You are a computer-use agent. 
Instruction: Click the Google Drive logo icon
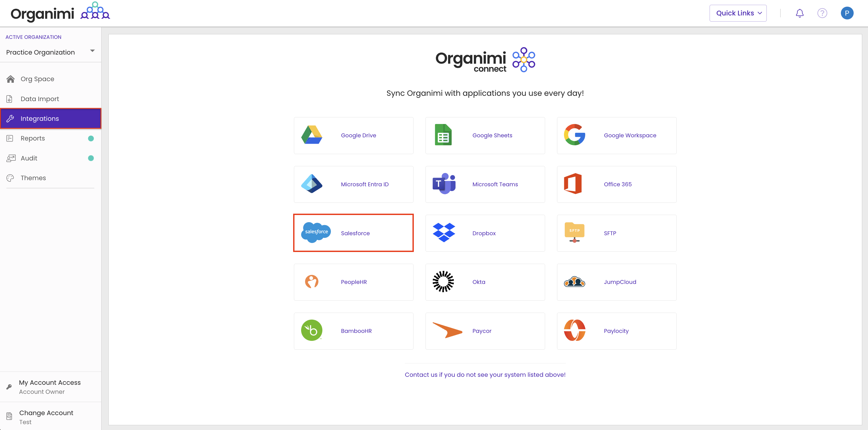[x=311, y=135]
